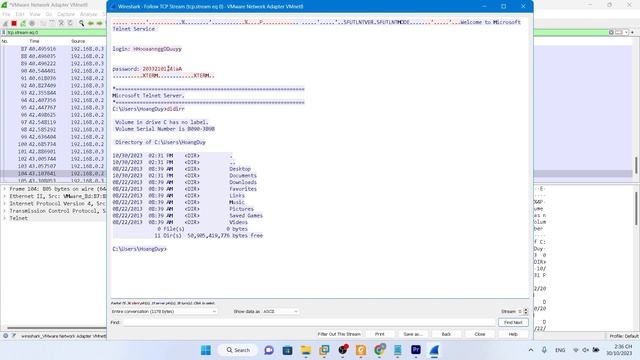Open the Capture menu in the main Wireshark window
640x360 pixels.
(66, 14)
